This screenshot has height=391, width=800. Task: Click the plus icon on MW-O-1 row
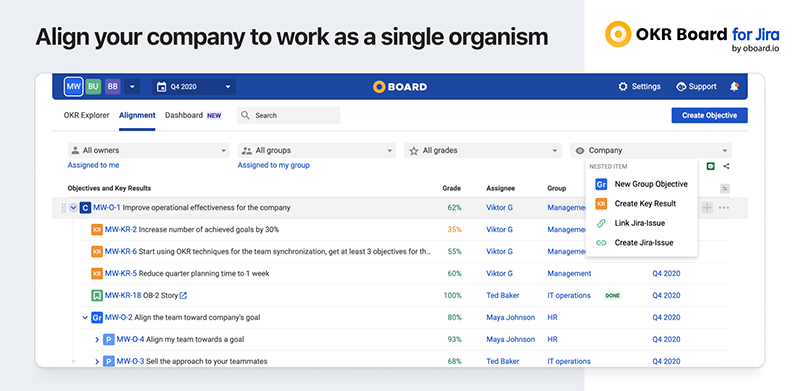click(707, 208)
